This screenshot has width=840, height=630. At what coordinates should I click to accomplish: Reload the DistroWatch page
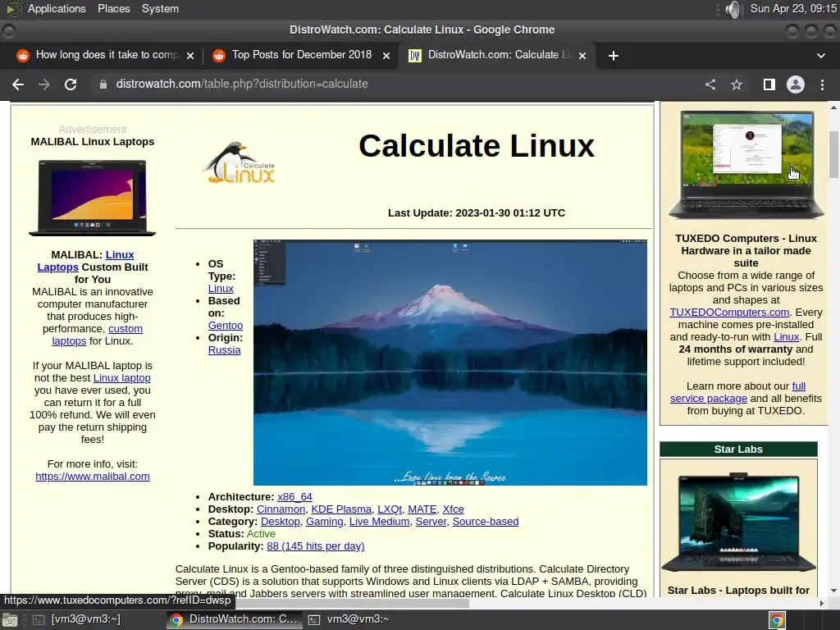pyautogui.click(x=71, y=84)
